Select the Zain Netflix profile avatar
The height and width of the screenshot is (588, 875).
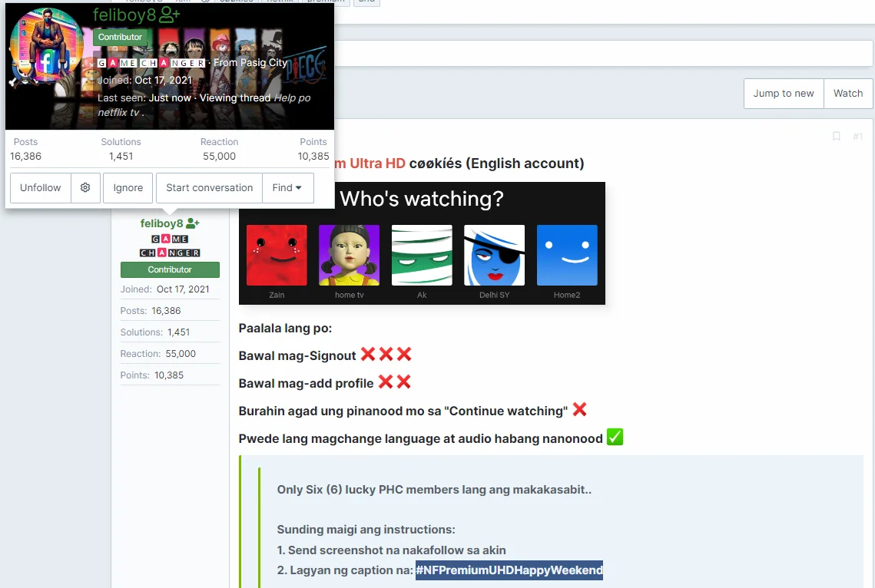(277, 256)
